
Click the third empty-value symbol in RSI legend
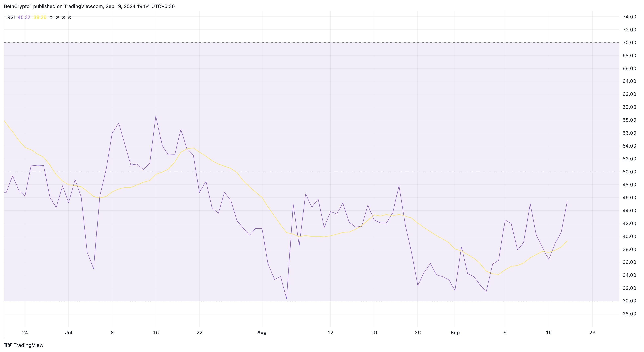(x=64, y=18)
